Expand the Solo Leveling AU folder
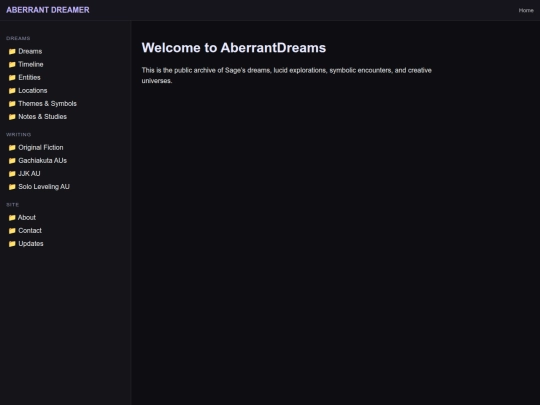540x405 pixels. tap(44, 187)
